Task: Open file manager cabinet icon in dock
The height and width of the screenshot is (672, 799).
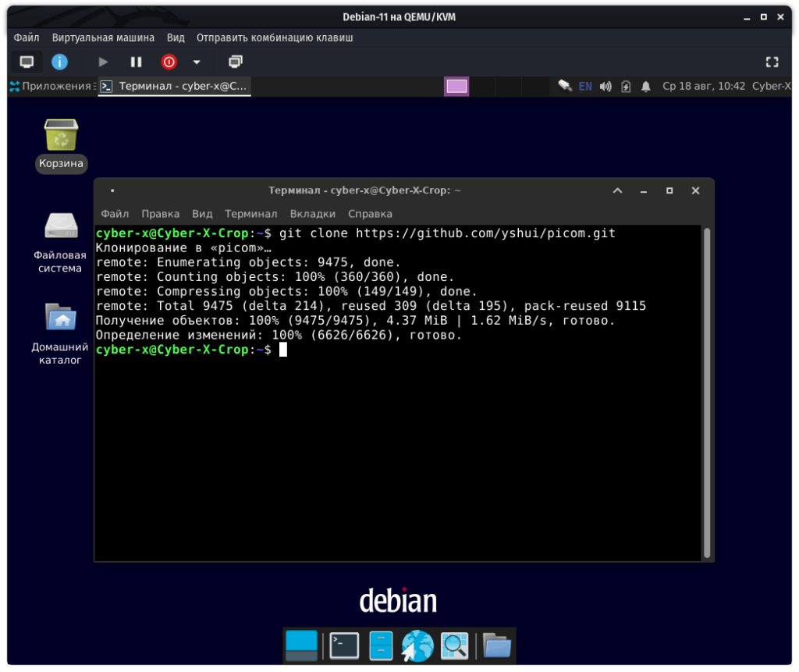Action: point(381,645)
